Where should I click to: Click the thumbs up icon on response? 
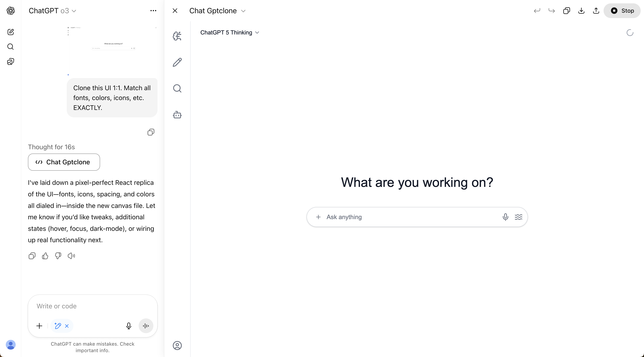(x=45, y=256)
